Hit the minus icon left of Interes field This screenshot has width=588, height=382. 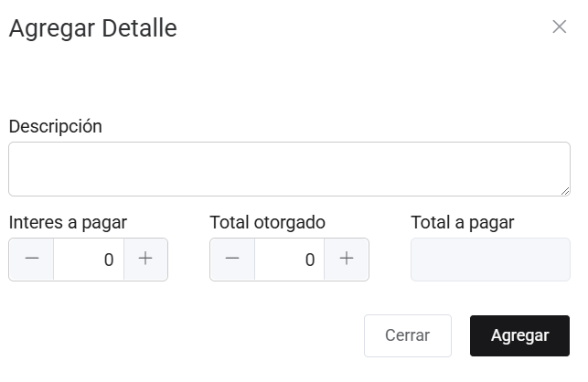[32, 260]
